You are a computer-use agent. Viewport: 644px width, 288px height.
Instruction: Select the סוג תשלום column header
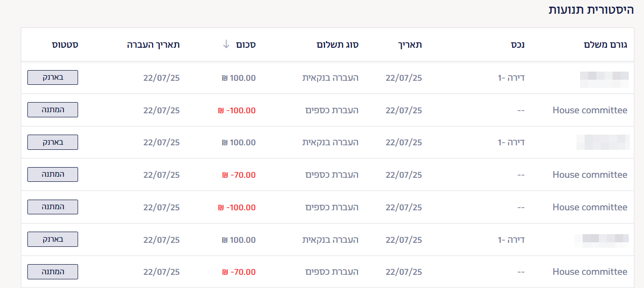338,45
